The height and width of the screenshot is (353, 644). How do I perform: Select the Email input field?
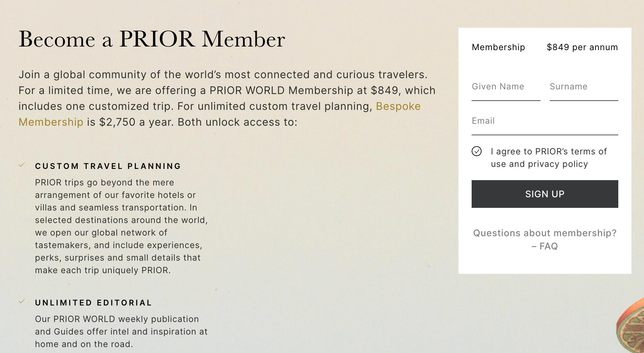(x=544, y=121)
